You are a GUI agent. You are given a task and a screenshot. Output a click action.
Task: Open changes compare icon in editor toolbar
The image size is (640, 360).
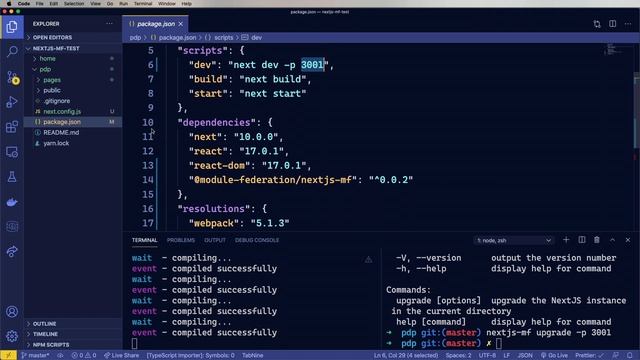pyautogui.click(x=597, y=24)
